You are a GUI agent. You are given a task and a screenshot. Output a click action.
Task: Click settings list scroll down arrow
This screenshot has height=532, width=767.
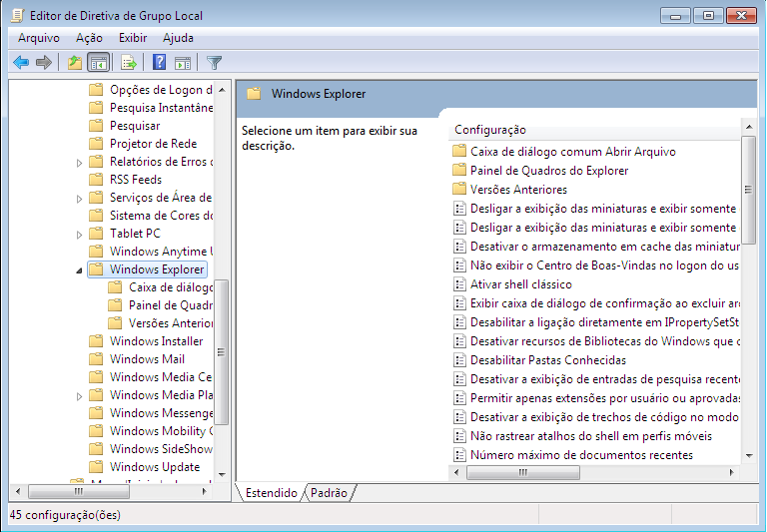click(x=749, y=456)
